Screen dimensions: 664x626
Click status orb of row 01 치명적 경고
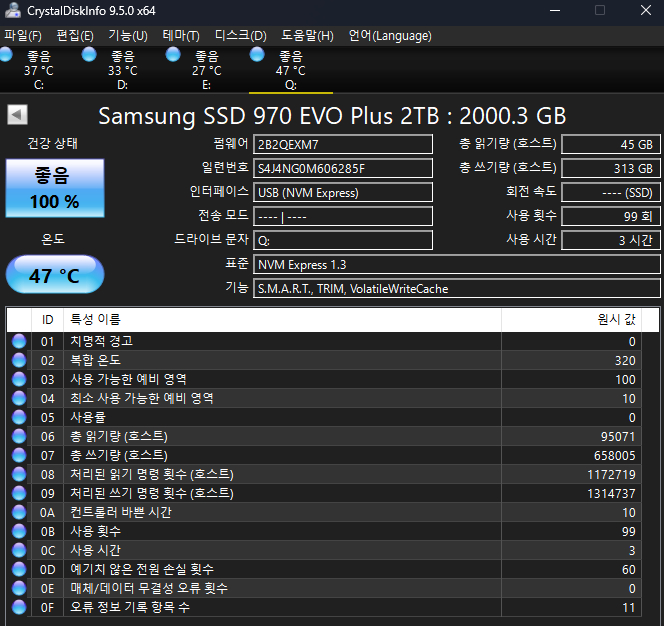tap(19, 341)
